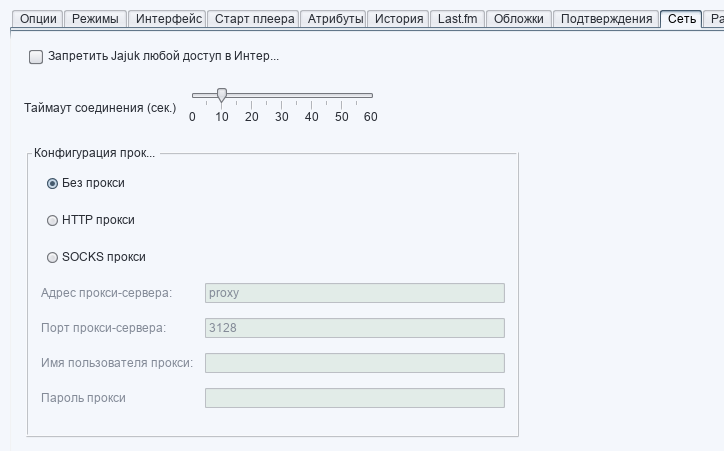Set timeout slider to 30 mark

point(282,96)
